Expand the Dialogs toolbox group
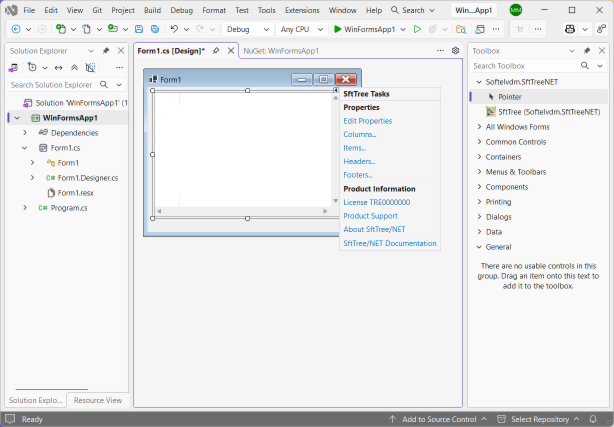614x427 pixels. tap(479, 217)
